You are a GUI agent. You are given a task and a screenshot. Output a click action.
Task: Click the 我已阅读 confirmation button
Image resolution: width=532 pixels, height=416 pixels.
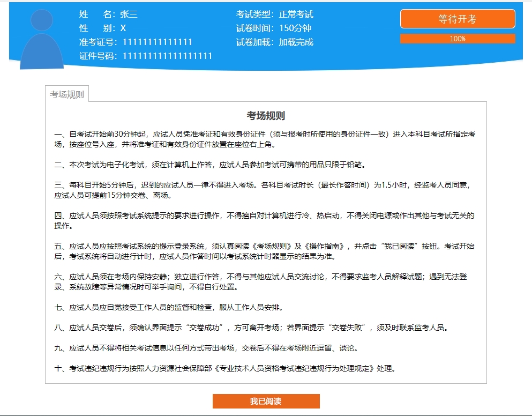click(266, 401)
